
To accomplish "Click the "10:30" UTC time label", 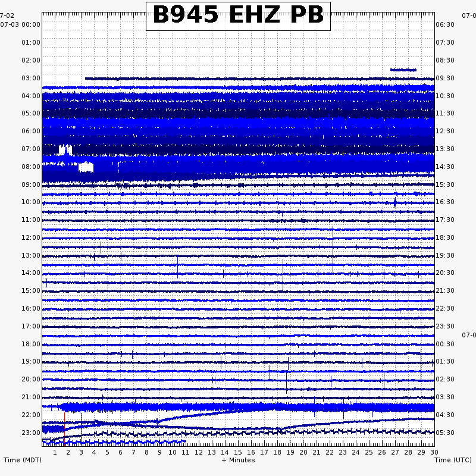I will 445,96.
